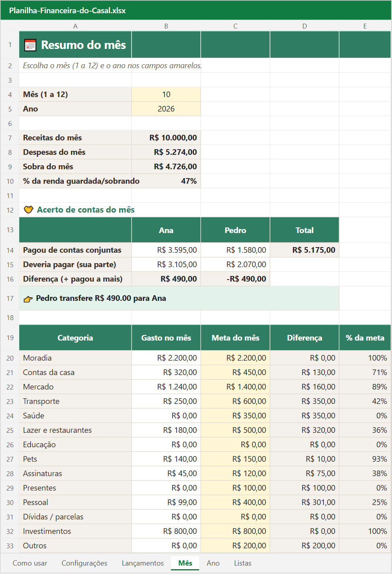Click the Meta do mês table header
Viewport: 392px width, 574px height.
click(236, 338)
